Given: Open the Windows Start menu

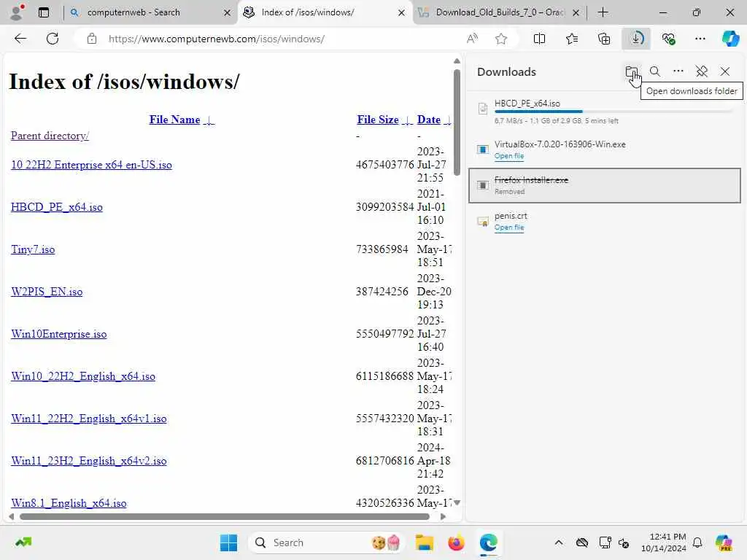Looking at the screenshot, I should coord(228,542).
